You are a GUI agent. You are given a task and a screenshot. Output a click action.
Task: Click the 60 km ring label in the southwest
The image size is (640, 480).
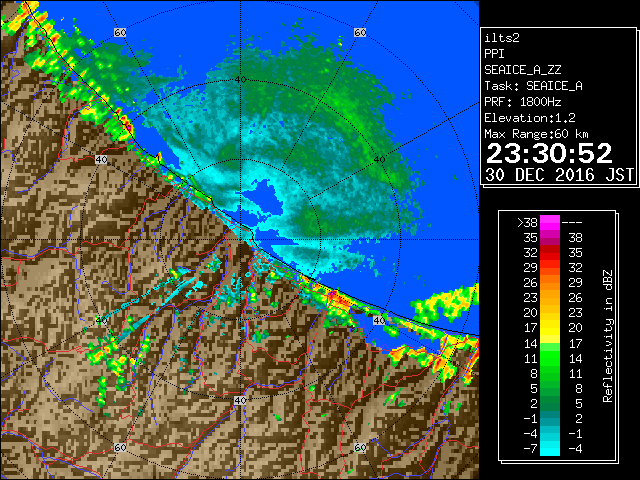tap(120, 448)
